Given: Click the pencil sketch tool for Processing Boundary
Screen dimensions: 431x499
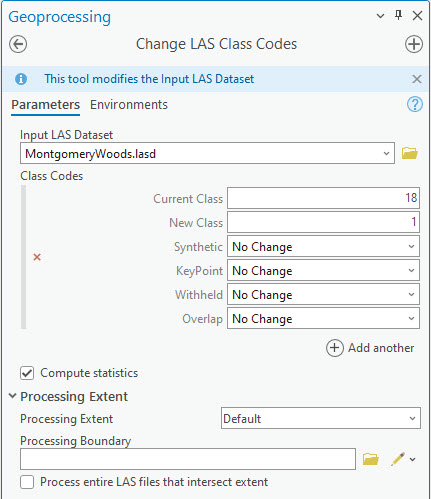Looking at the screenshot, I should tap(398, 459).
